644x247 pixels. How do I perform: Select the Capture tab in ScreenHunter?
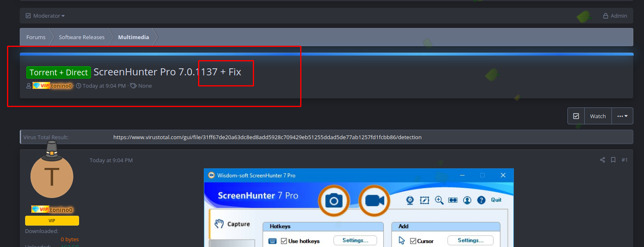click(232, 224)
